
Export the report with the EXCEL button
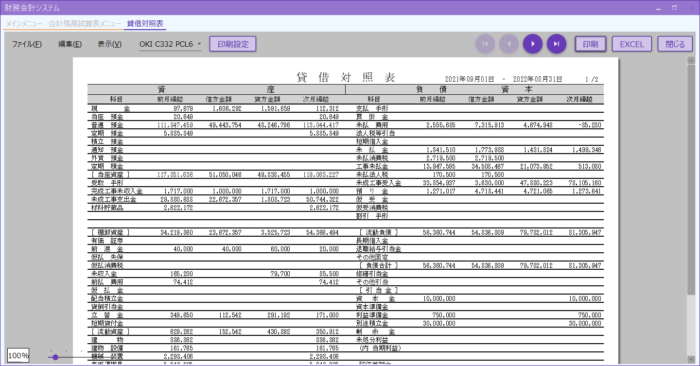tap(632, 44)
